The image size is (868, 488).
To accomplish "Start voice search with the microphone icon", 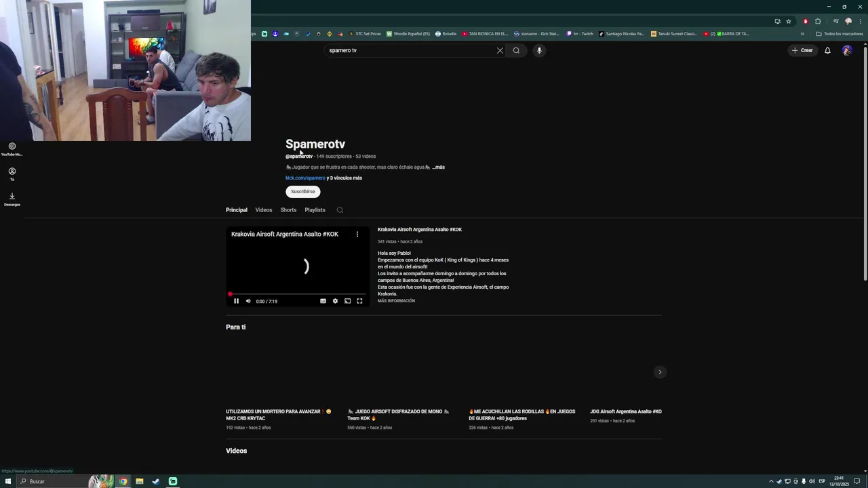I will pyautogui.click(x=539, y=50).
